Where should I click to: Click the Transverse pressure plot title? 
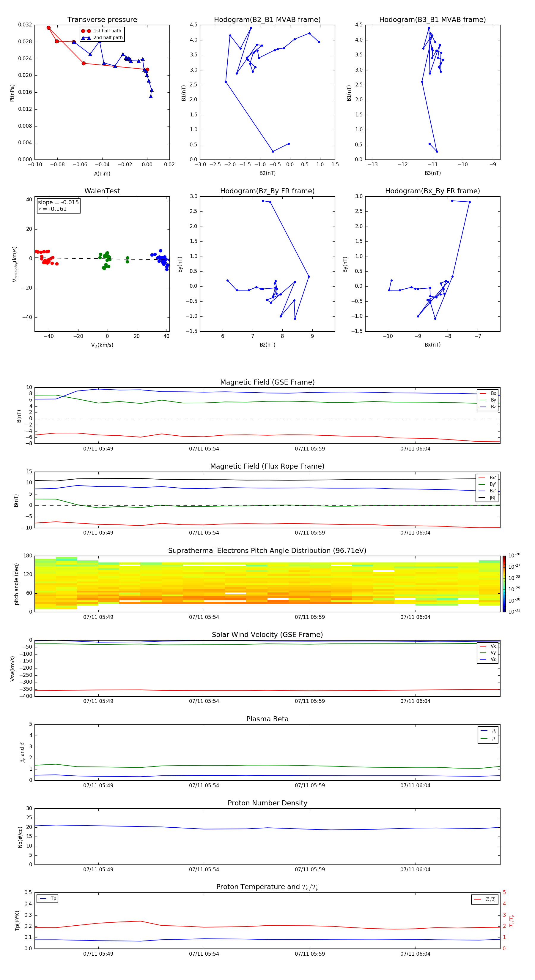coord(102,20)
